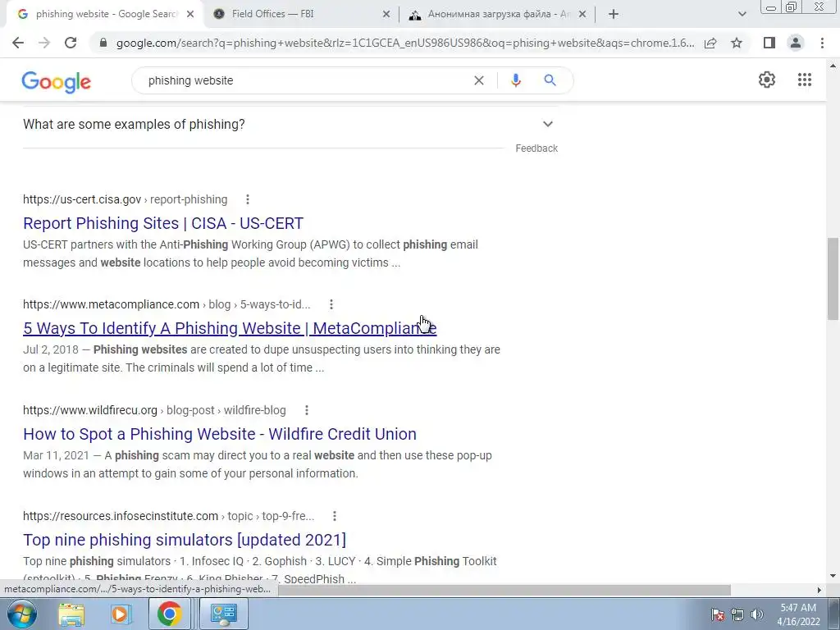The width and height of the screenshot is (840, 630).
Task: Switch to the 'Анонимная загрузка файла' tab
Action: tap(498, 14)
